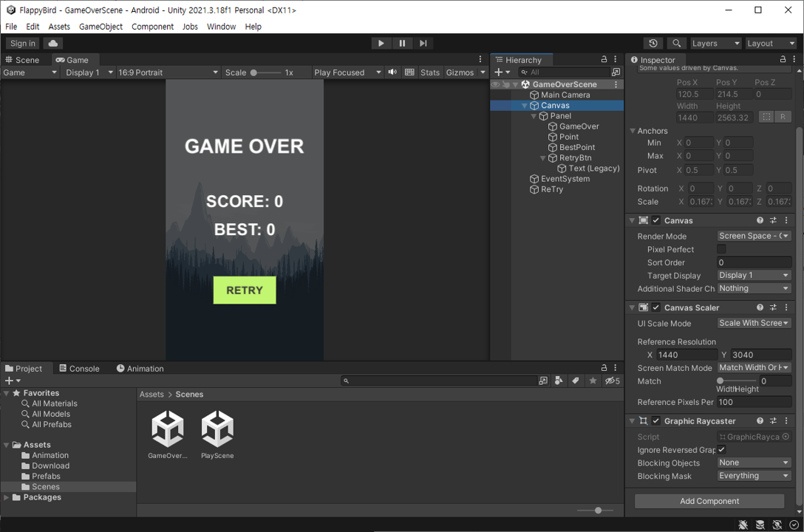Start Play mode with the Play button

pos(381,44)
